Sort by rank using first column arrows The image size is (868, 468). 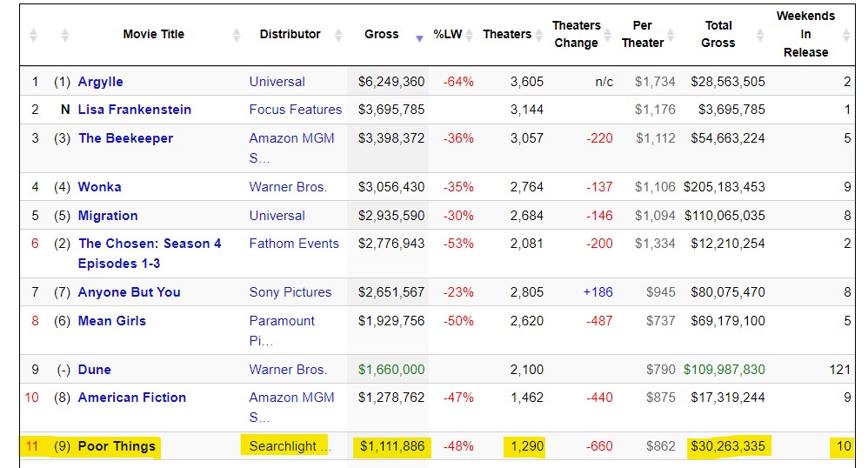pos(34,35)
